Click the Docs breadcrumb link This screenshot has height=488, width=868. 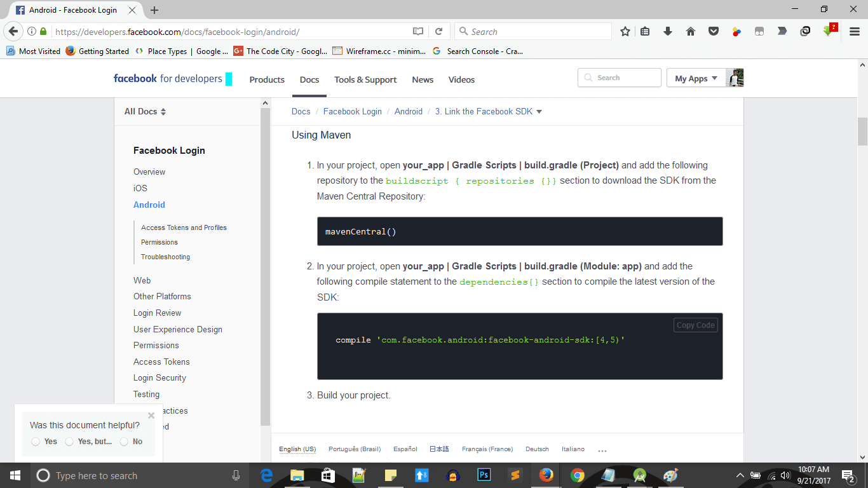point(301,111)
